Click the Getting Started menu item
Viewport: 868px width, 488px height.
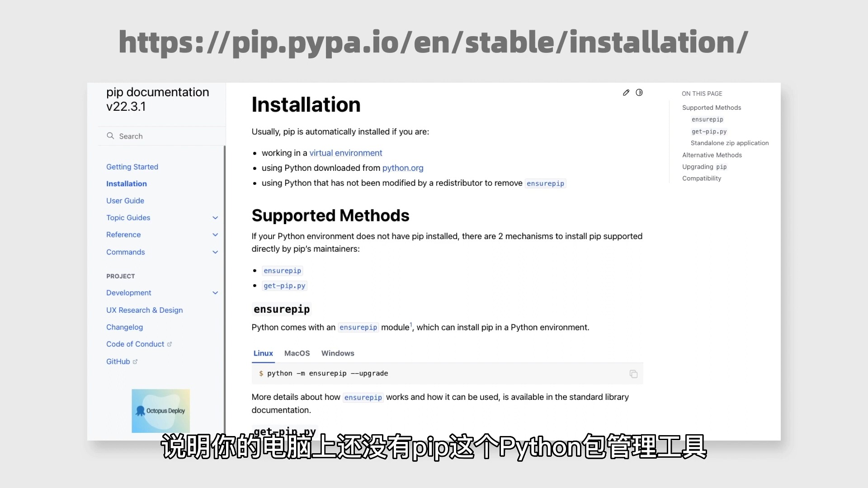(132, 166)
